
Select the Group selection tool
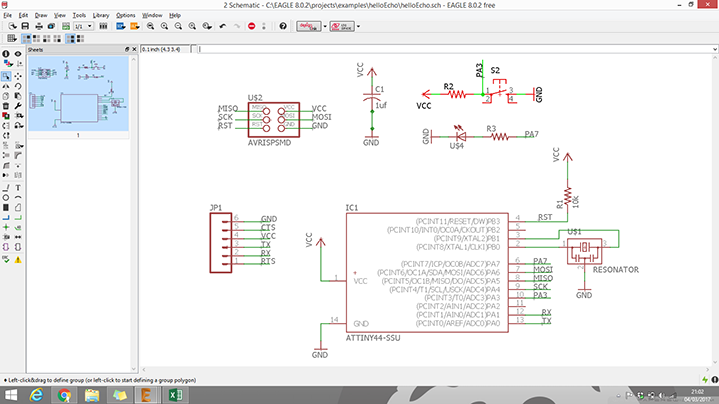click(6, 76)
